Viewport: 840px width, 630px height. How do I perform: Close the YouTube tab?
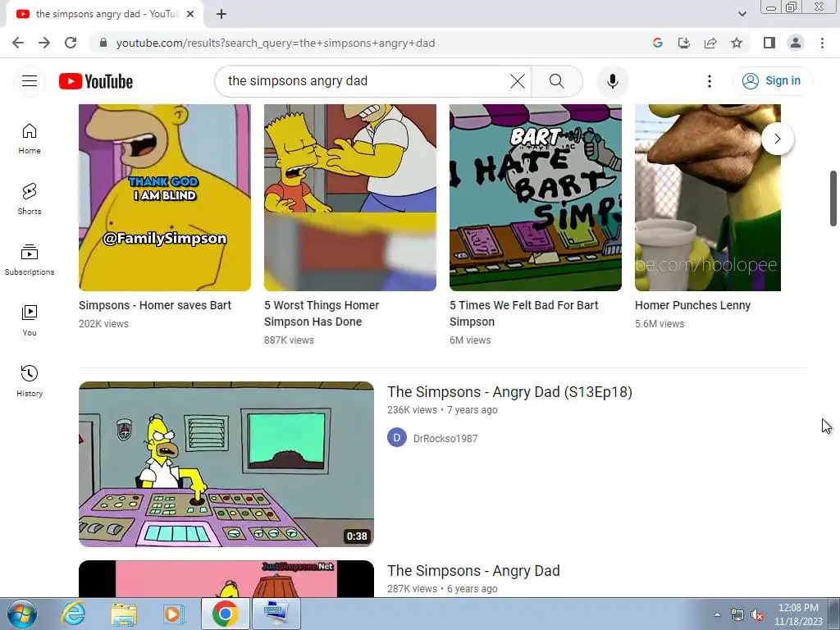190,15
